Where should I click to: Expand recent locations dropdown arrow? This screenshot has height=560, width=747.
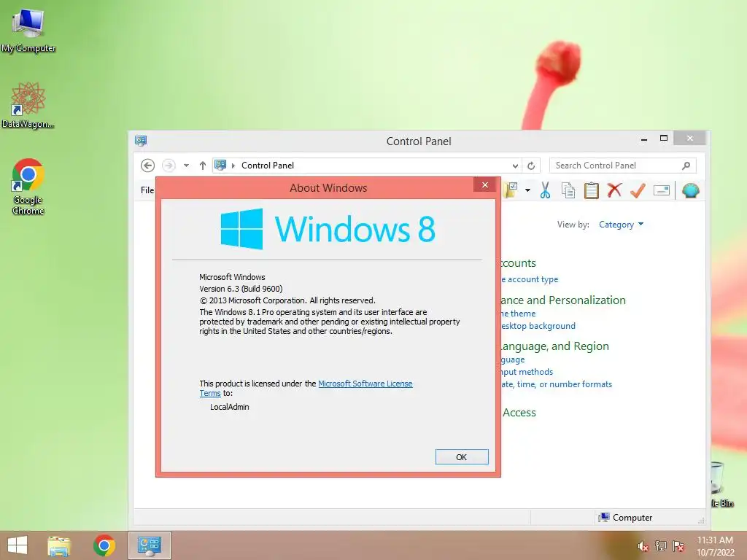click(186, 166)
